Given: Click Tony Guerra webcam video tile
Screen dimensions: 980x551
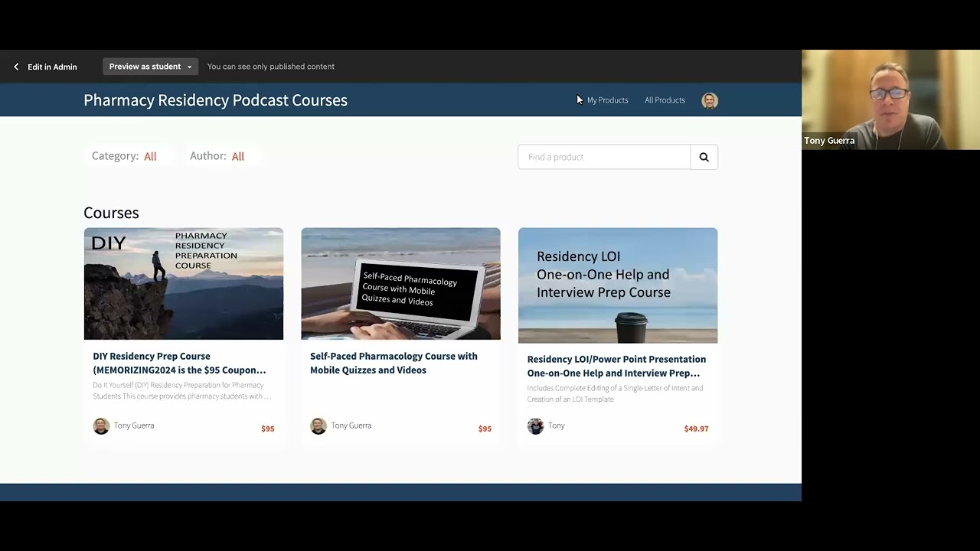Looking at the screenshot, I should pos(890,99).
